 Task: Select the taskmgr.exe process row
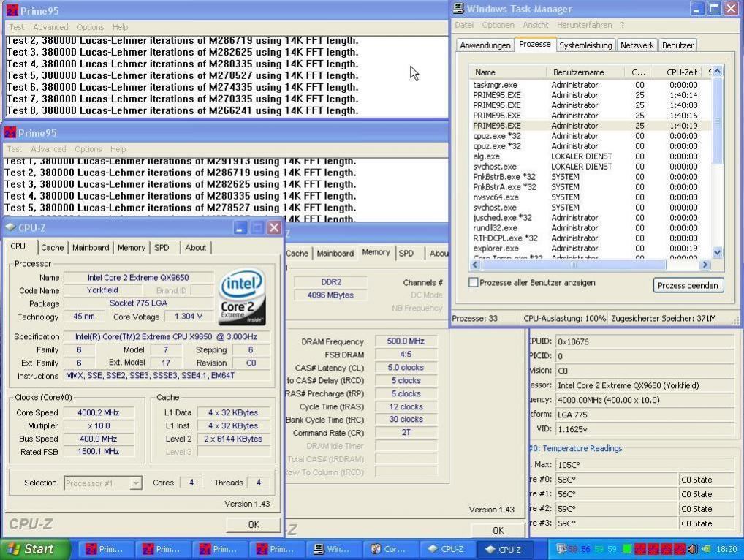pos(590,85)
